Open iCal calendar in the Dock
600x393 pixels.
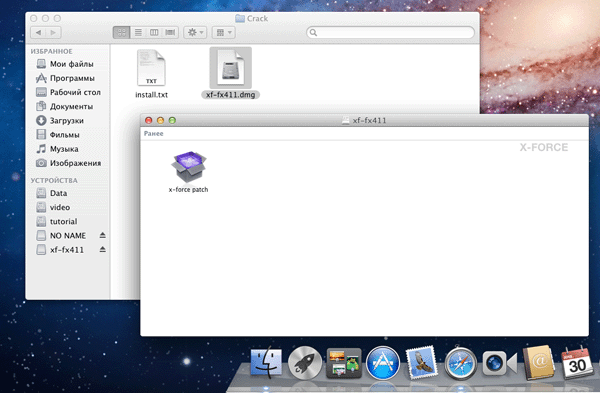pos(577,363)
